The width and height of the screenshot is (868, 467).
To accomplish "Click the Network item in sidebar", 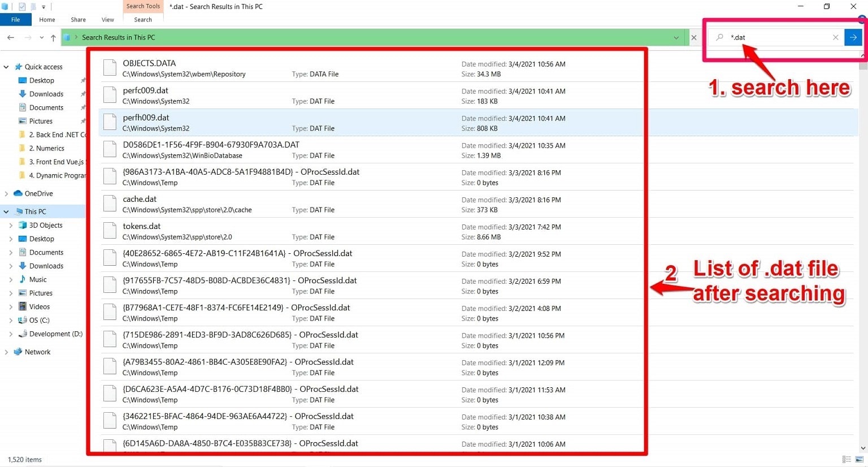I will point(37,352).
